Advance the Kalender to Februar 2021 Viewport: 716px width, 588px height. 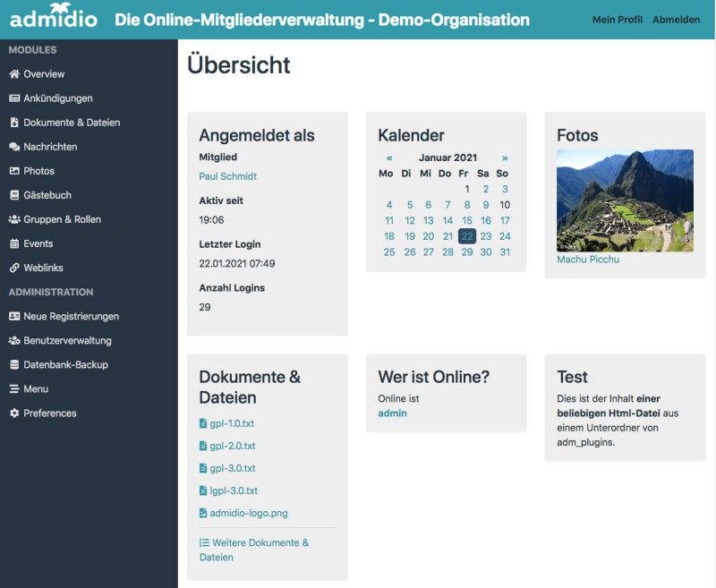pos(505,156)
